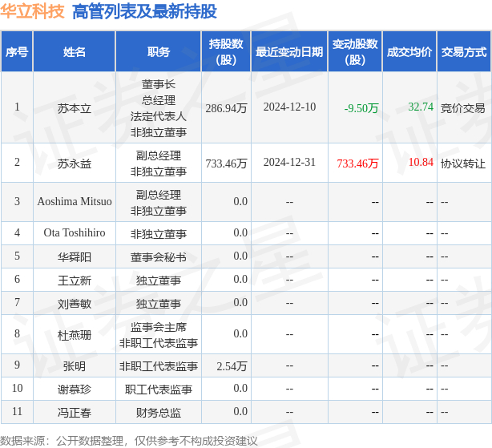Viewport: 492px width, 448px height.
Task: Select the 持股数(股) column header
Action: 226,52
